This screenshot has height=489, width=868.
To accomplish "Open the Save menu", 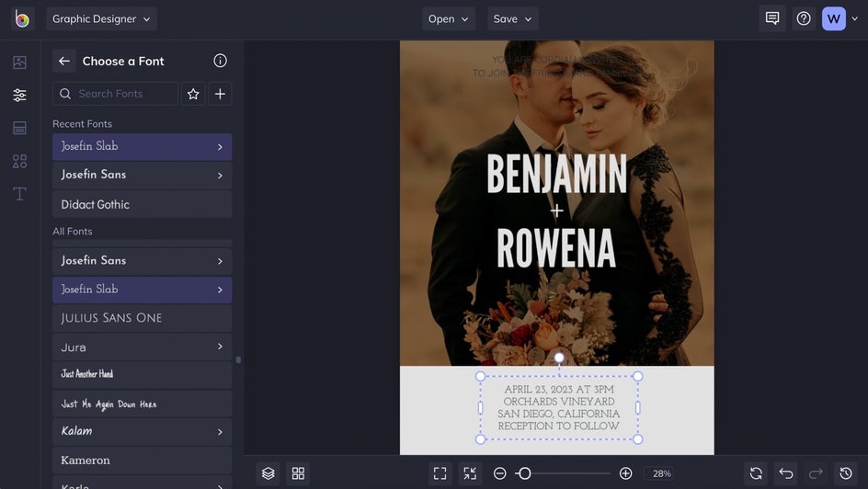I will 512,18.
